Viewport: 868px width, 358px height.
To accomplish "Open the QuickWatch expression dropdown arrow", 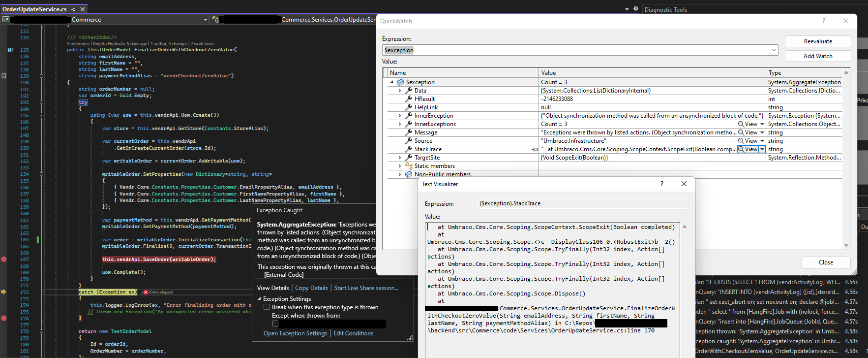I will 774,50.
